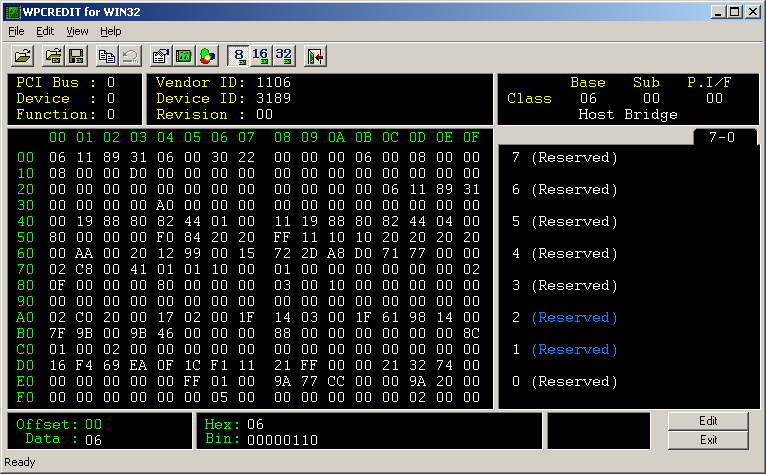
Task: Select the blue bit 2 (Reserved) row
Action: (x=565, y=318)
